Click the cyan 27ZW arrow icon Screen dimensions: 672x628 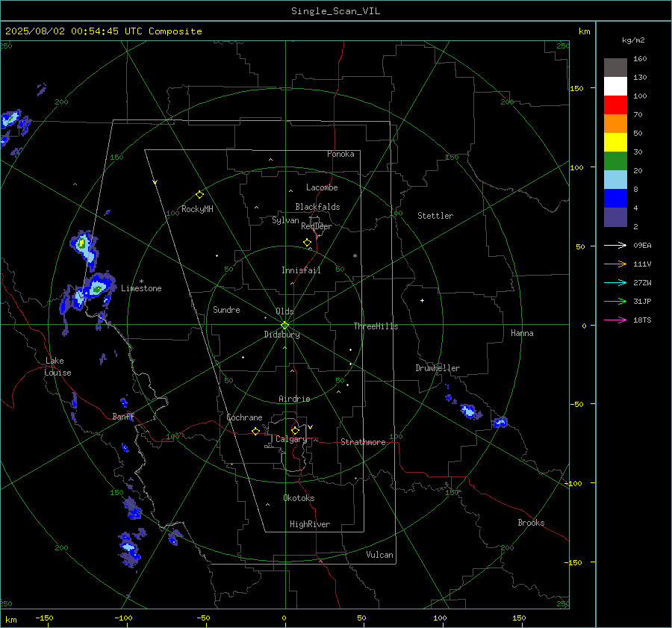coord(615,282)
